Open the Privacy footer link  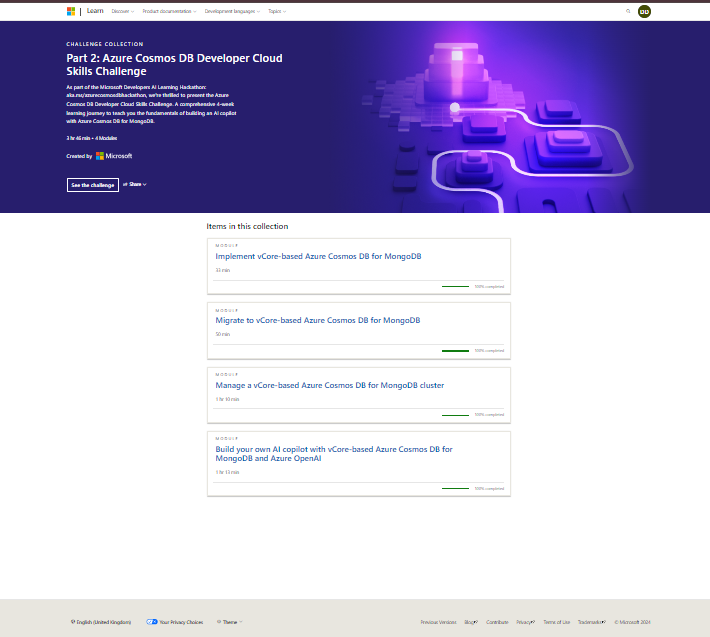(x=525, y=622)
